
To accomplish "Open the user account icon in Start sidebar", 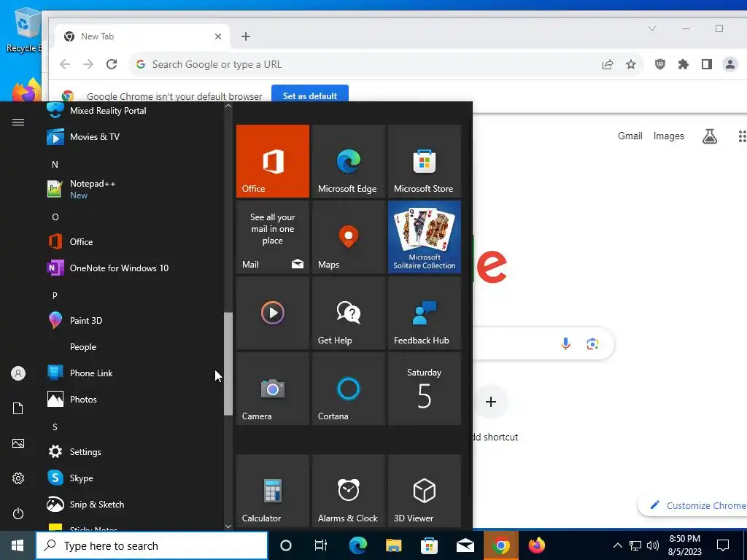I will pos(18,373).
